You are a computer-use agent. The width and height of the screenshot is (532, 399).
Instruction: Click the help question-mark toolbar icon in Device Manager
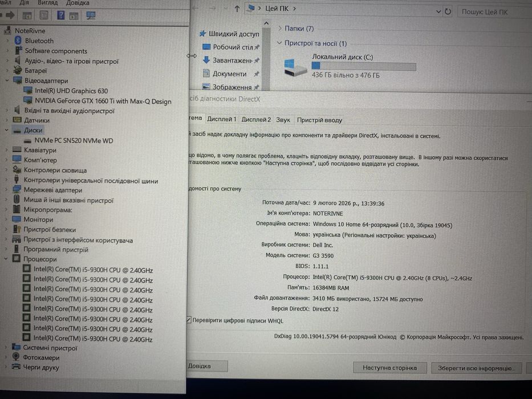click(61, 15)
